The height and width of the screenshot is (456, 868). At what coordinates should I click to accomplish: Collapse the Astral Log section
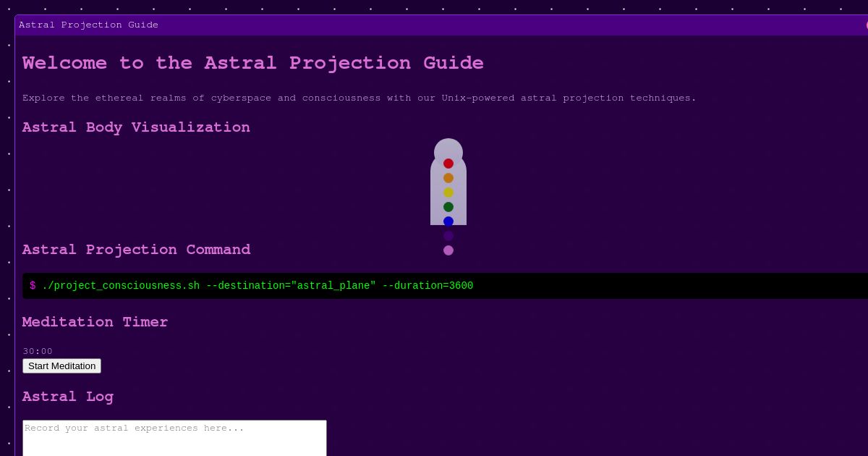pyautogui.click(x=68, y=397)
